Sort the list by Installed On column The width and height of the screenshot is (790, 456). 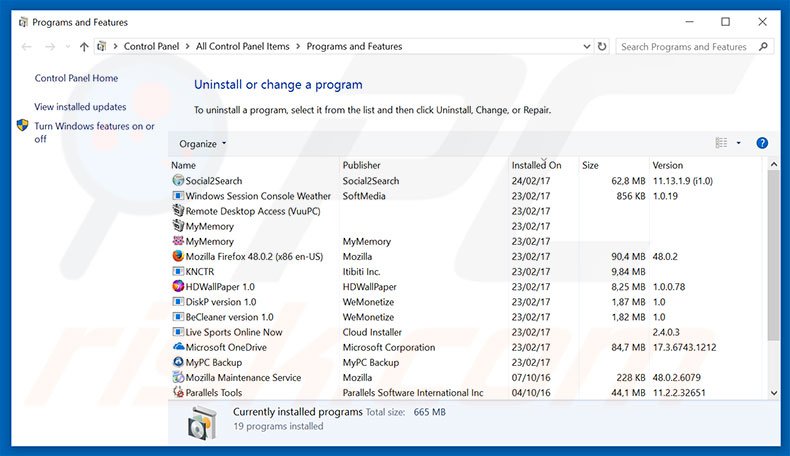point(536,165)
